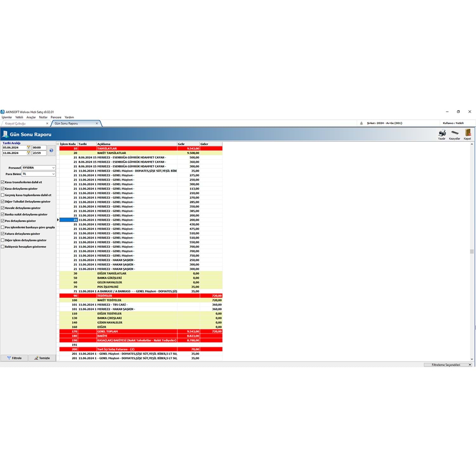
Task: Toggle Kasa detaylarını göster checkbox
Action: [3, 188]
